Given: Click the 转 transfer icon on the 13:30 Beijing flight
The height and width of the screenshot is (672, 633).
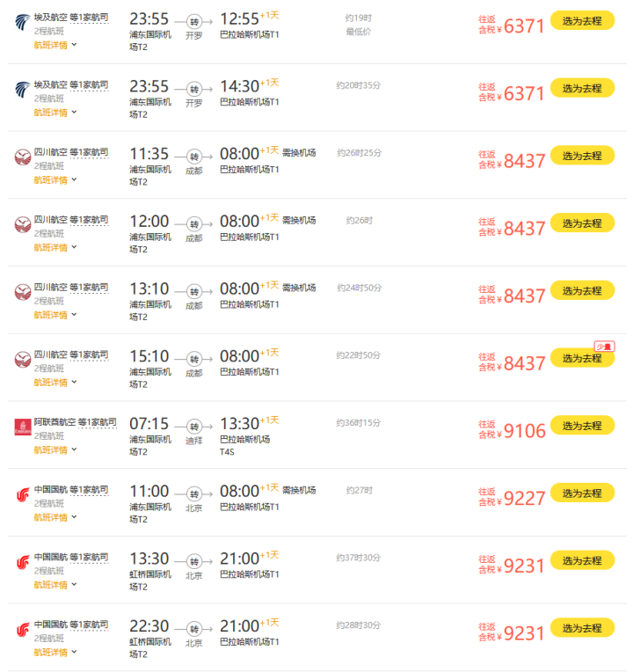Looking at the screenshot, I should coord(194,561).
